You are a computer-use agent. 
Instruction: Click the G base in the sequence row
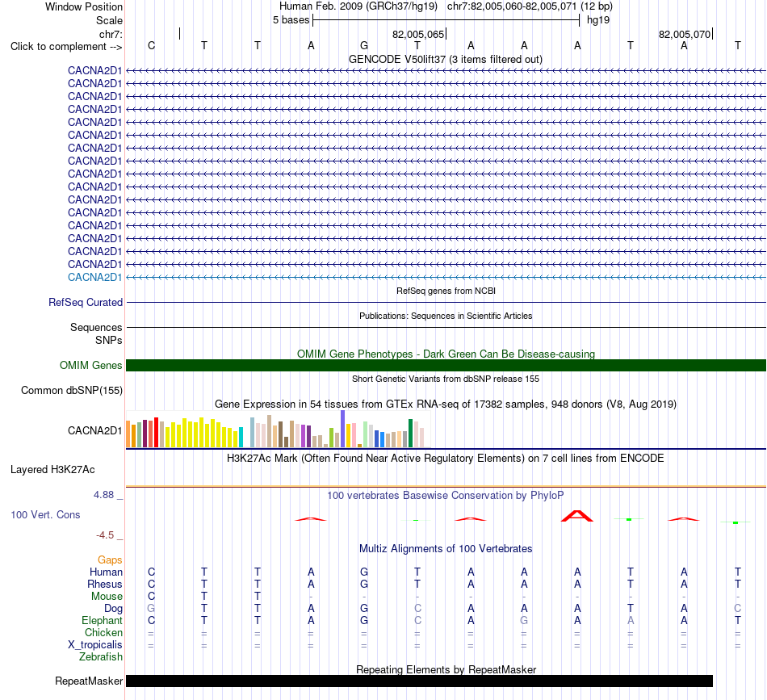pos(364,45)
